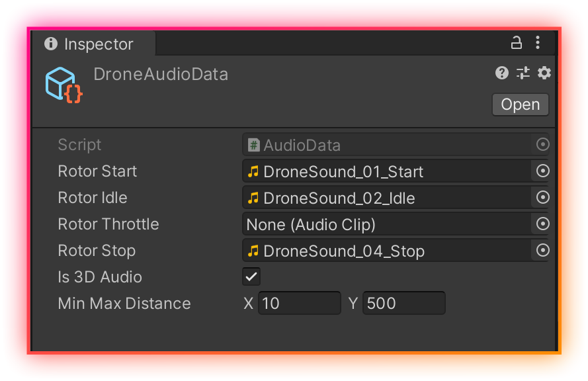Open object picker for Rotor Throttle
588x381 pixels.
pyautogui.click(x=542, y=224)
